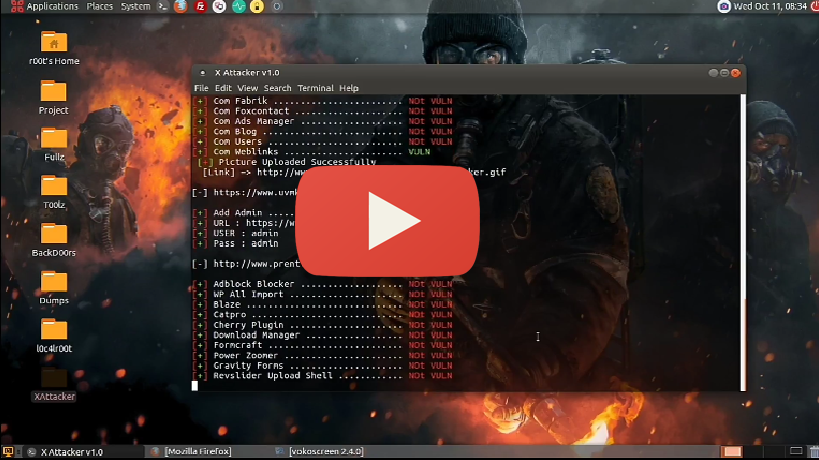
Task: Select the Project folder on the desktop
Action: click(x=53, y=97)
